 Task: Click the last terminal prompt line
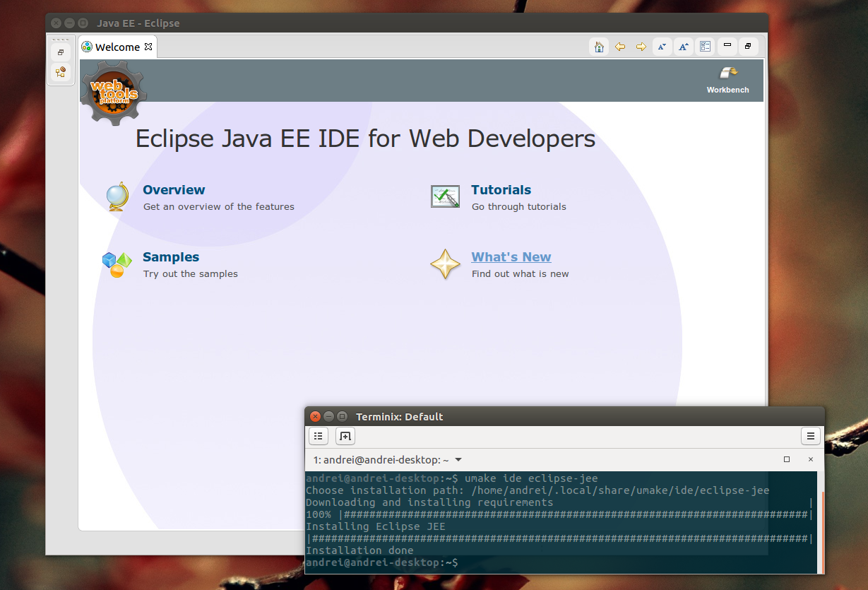[382, 562]
